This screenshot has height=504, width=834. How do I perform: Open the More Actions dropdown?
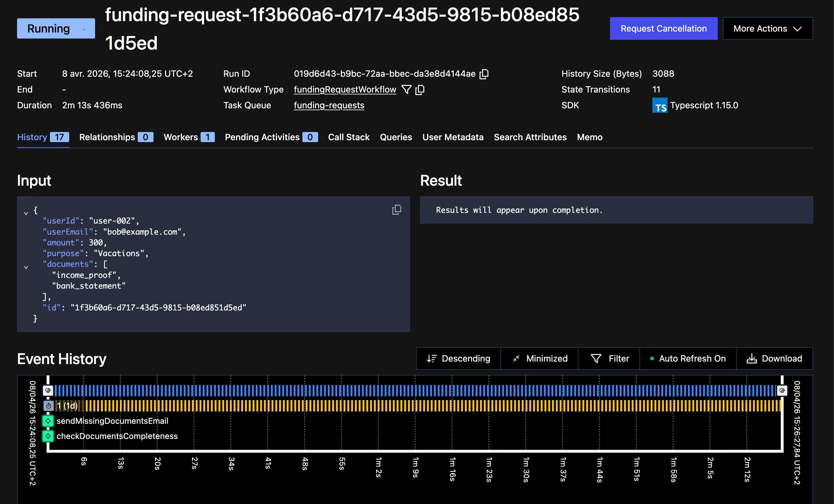(x=767, y=28)
